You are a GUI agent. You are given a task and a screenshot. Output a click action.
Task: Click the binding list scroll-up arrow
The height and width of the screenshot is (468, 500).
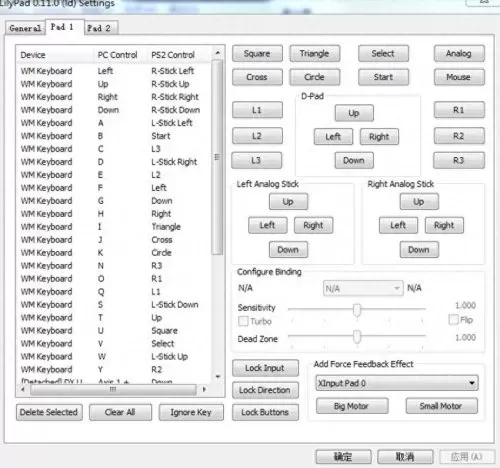click(217, 53)
